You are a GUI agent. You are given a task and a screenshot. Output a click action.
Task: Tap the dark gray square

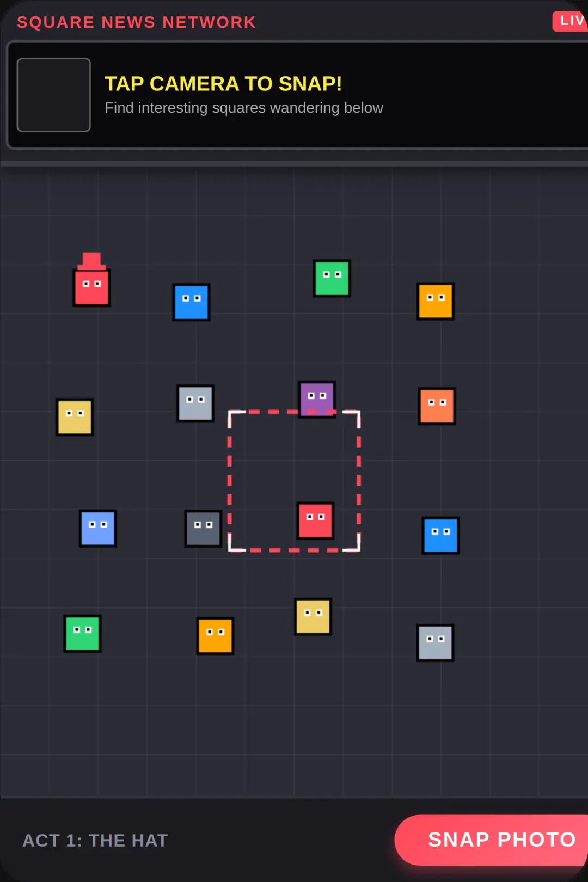point(203,529)
